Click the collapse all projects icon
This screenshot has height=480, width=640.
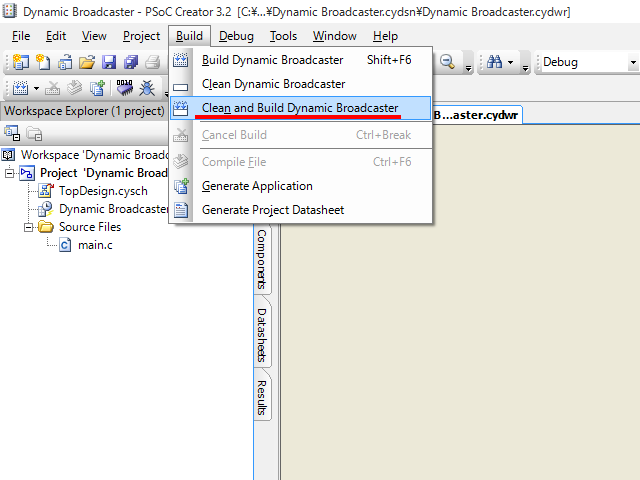(12, 133)
